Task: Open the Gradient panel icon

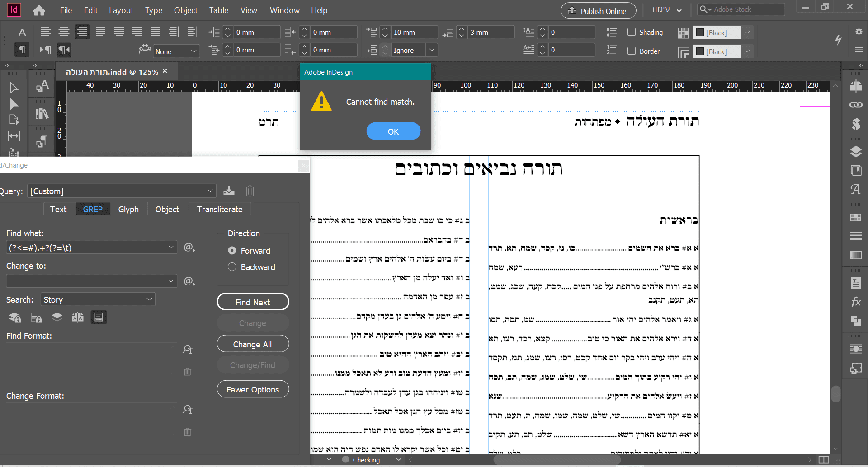Action: tap(856, 255)
